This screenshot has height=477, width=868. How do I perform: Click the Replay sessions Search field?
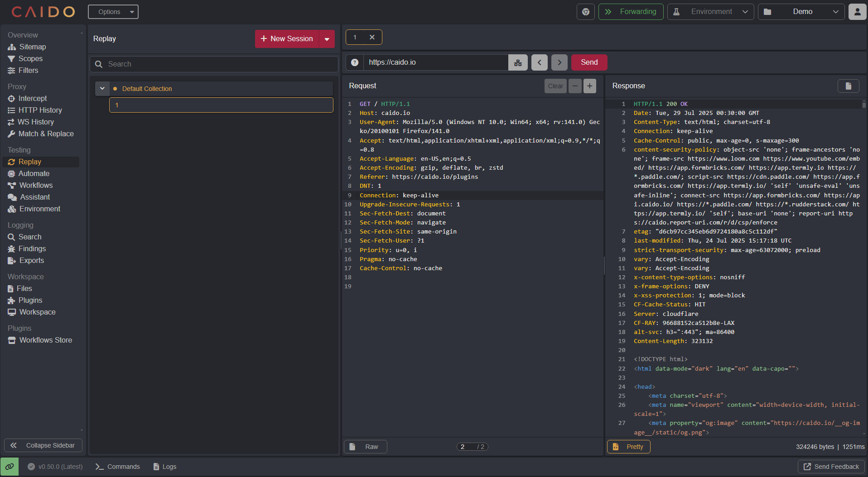[214, 64]
